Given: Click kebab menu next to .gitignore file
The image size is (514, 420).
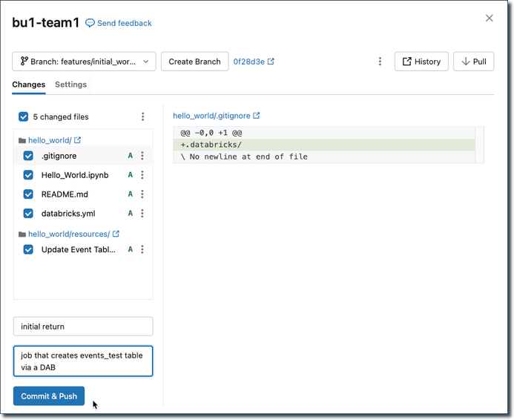Looking at the screenshot, I should [x=142, y=156].
